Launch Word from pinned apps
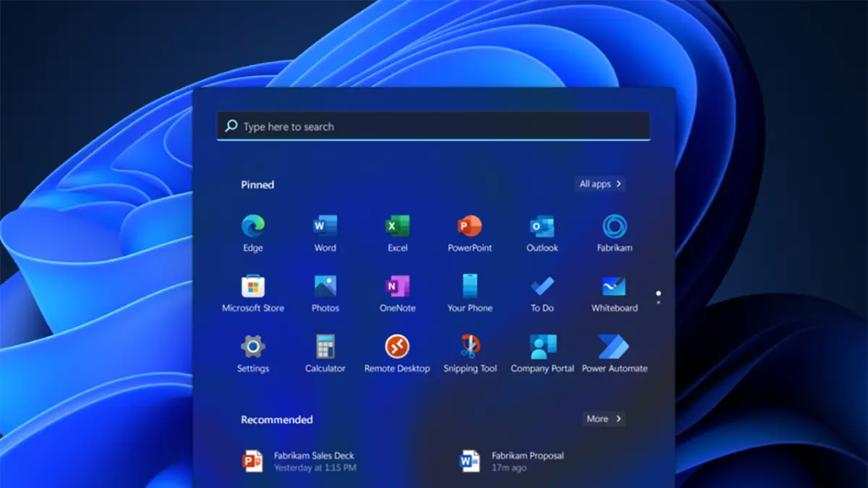868x488 pixels. click(325, 227)
